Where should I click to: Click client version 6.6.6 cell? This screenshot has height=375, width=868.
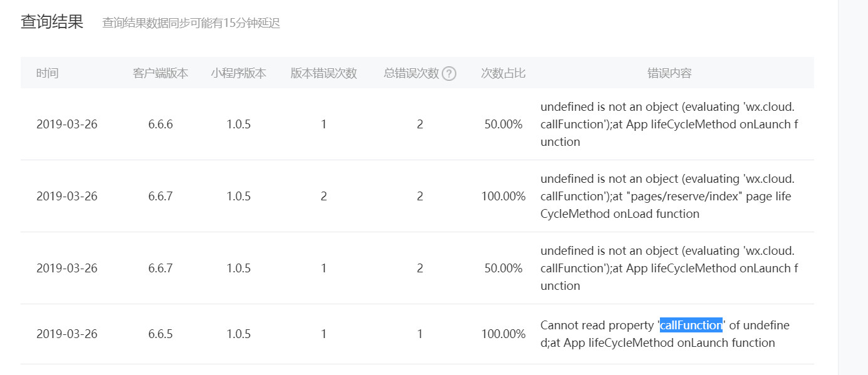160,124
